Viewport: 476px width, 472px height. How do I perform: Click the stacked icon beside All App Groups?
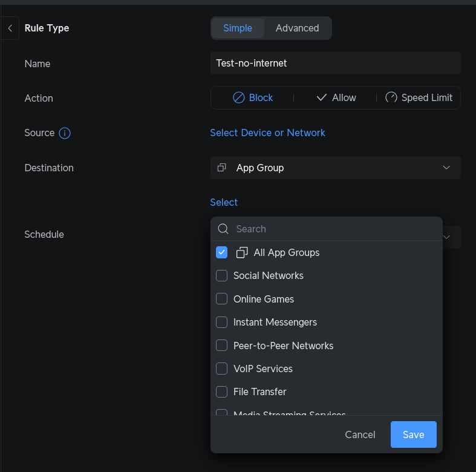click(242, 252)
